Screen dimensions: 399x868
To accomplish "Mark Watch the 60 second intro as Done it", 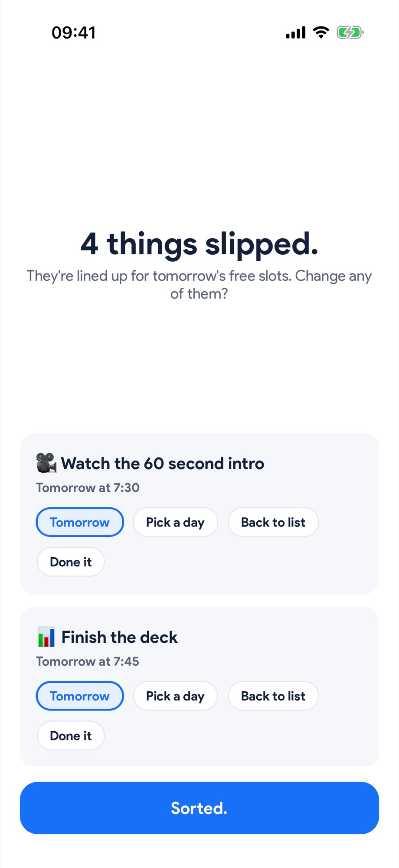I will coord(71,562).
